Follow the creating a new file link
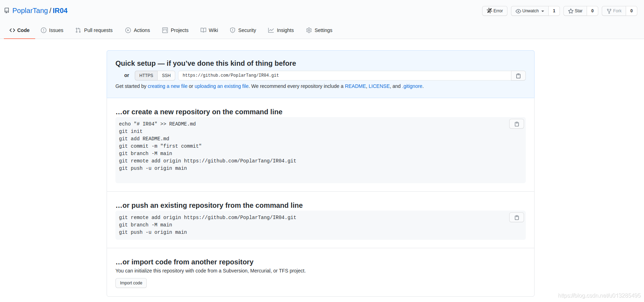 [x=168, y=86]
